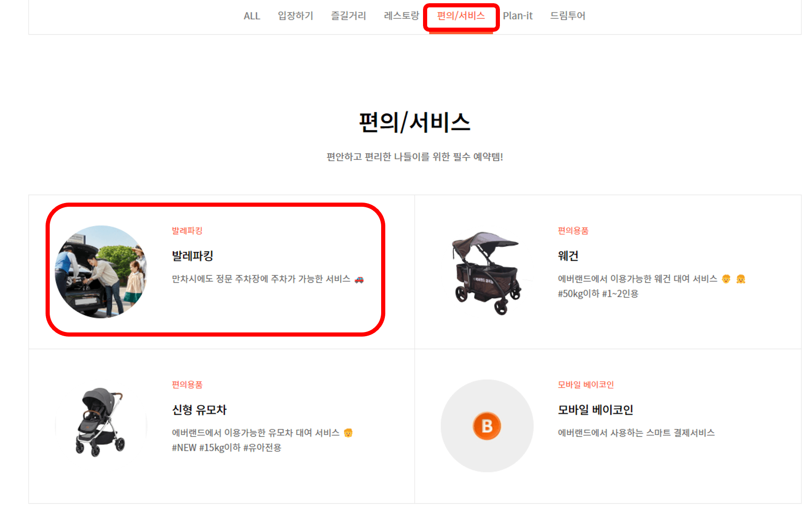Click the valet parking circular photo

point(101,272)
